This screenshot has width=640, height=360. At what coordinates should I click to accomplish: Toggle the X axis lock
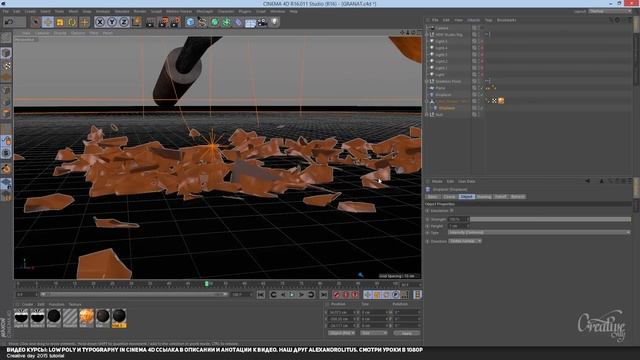coord(100,22)
